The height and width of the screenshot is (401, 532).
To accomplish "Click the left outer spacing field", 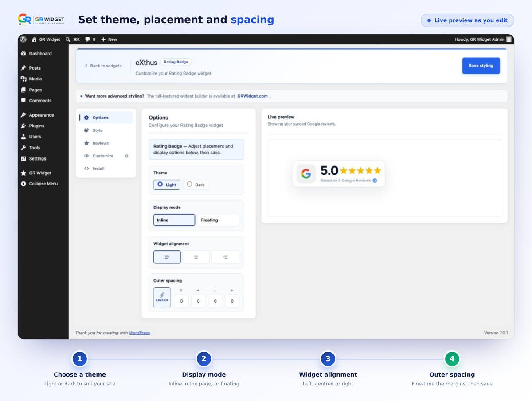I will [x=232, y=301].
